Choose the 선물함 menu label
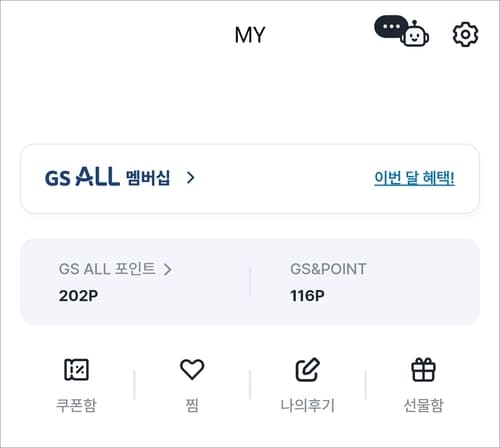This screenshot has height=448, width=500. [x=423, y=405]
